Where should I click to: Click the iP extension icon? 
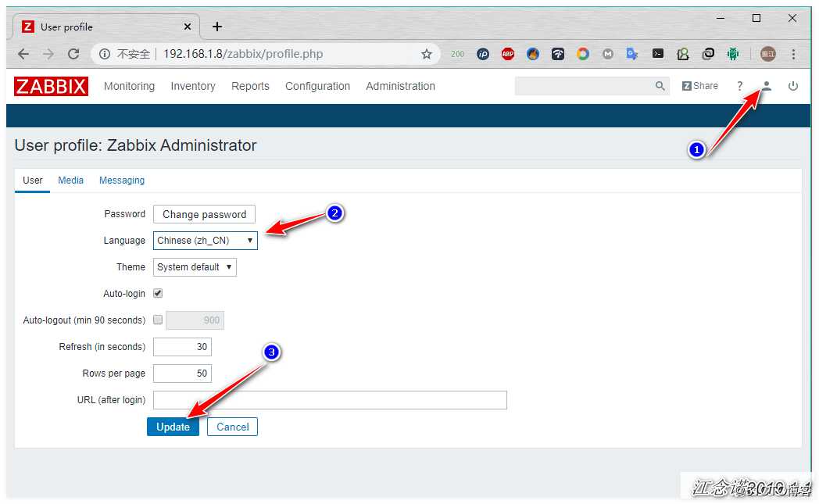click(483, 54)
